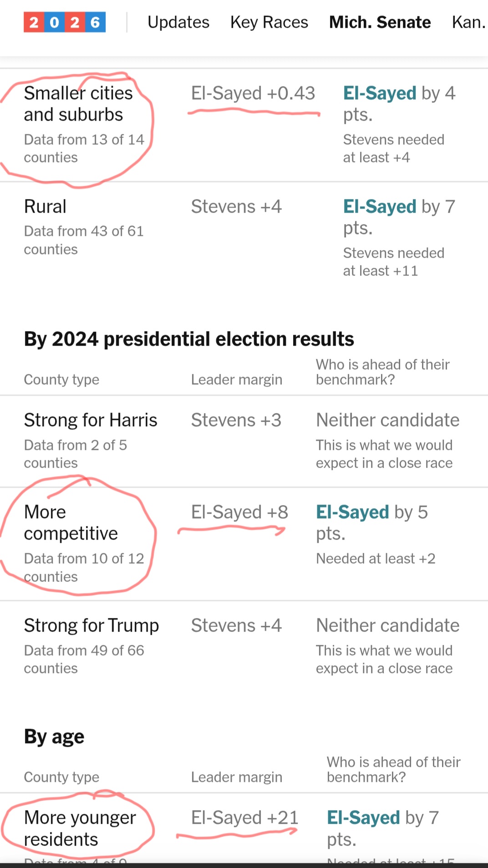The height and width of the screenshot is (868, 488).
Task: Click the El-Sayed +0.43 margin
Action: click(x=253, y=93)
